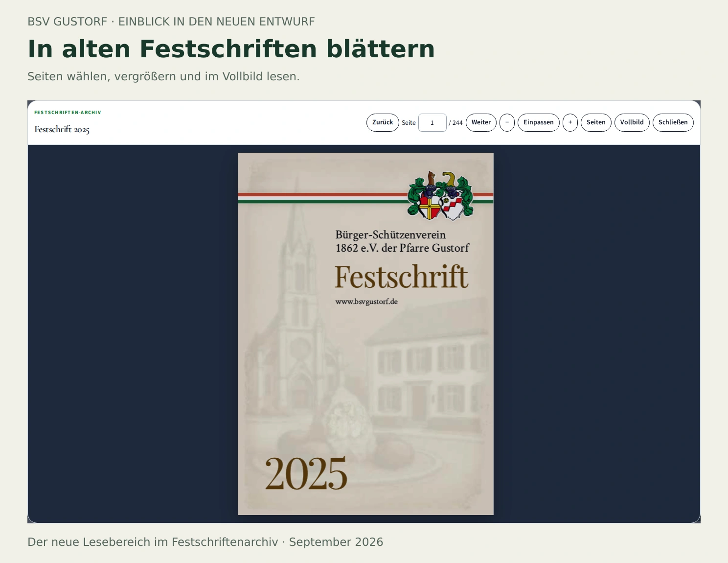Click the heading 'In alten Festschriften blättern'
Screen dimensions: 728x563
coord(231,49)
